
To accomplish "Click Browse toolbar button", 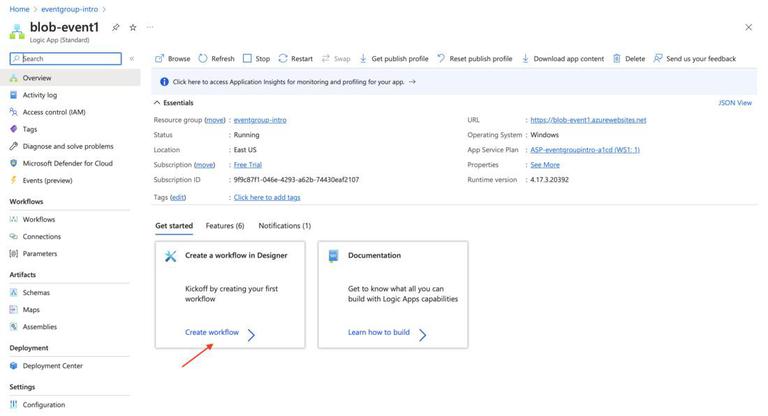I will pos(172,59).
